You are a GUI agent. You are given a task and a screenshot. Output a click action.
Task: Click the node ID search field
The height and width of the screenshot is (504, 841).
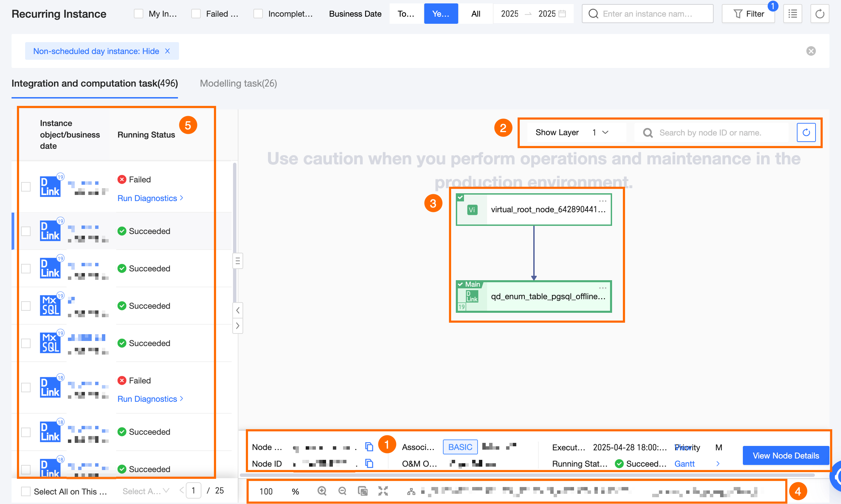point(710,132)
